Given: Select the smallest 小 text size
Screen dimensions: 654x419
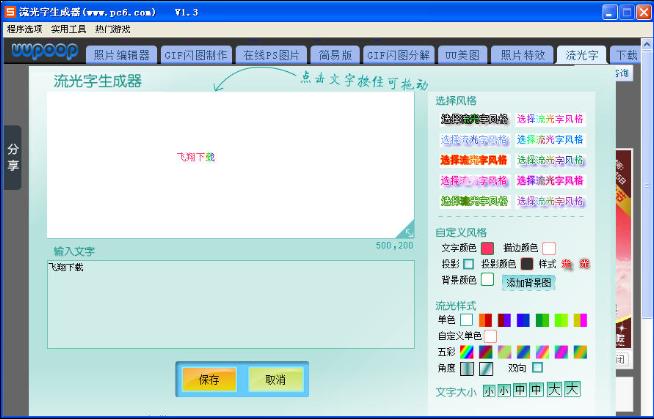Looking at the screenshot, I should pos(489,390).
